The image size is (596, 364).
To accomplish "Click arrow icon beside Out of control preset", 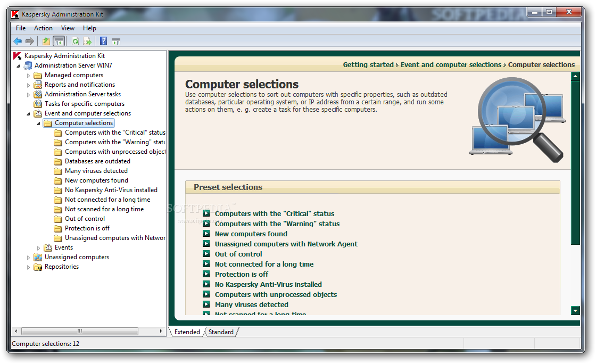I will (x=206, y=253).
